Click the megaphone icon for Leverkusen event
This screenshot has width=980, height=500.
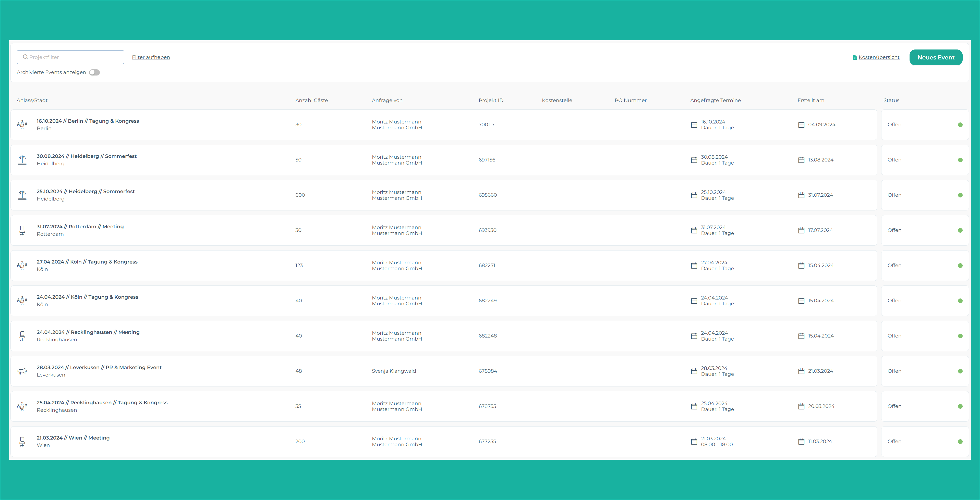pos(22,371)
